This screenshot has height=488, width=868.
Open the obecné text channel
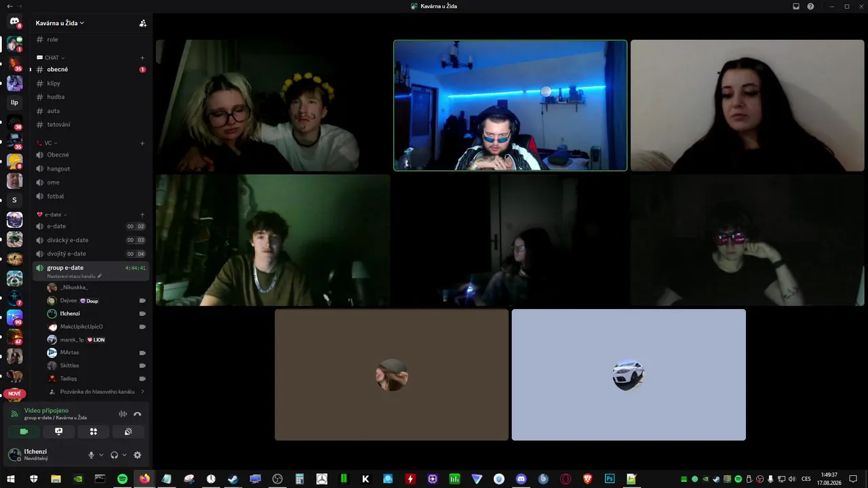point(90,69)
